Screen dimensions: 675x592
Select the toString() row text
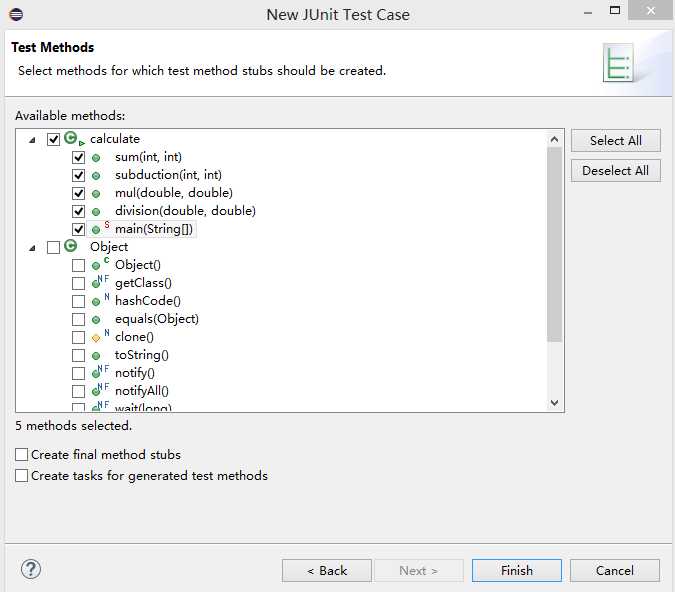pyautogui.click(x=142, y=355)
